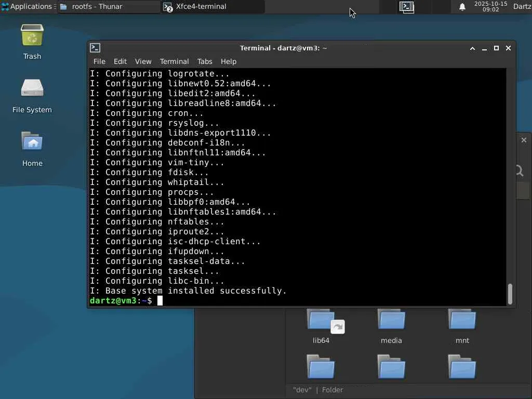The height and width of the screenshot is (399, 532).
Task: Click the clock showing 2025-10-15 09:02
Action: pyautogui.click(x=490, y=6)
